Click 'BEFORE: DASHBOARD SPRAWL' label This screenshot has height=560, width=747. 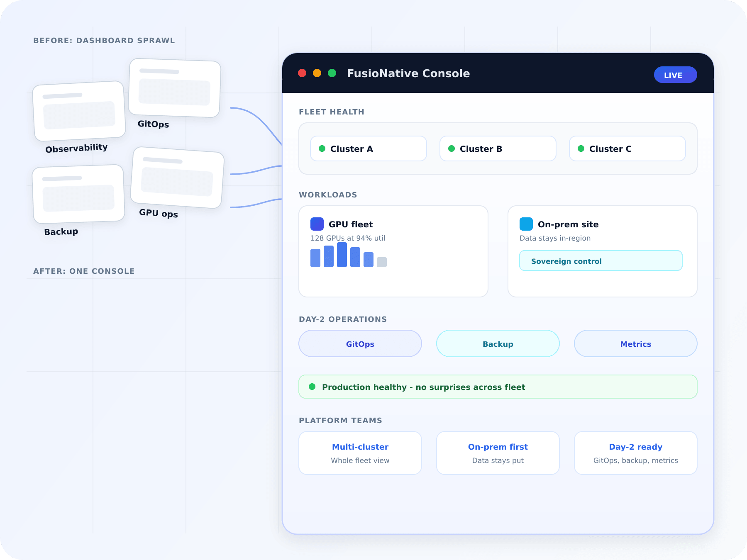point(104,41)
